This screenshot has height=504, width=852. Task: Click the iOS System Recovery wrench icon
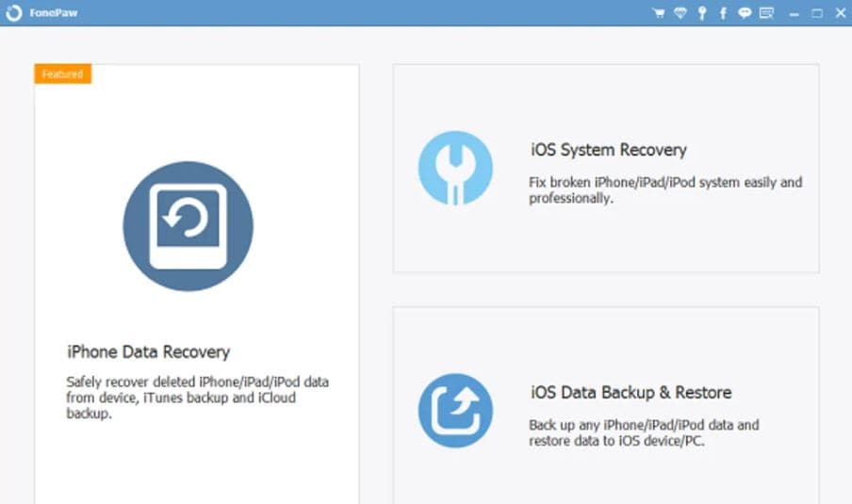[x=455, y=168]
